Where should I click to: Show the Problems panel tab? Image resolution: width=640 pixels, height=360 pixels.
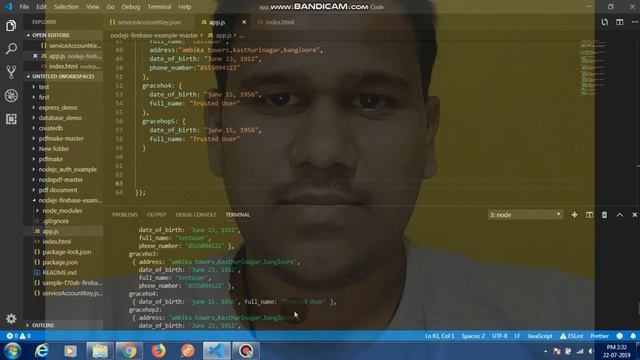[x=125, y=215]
